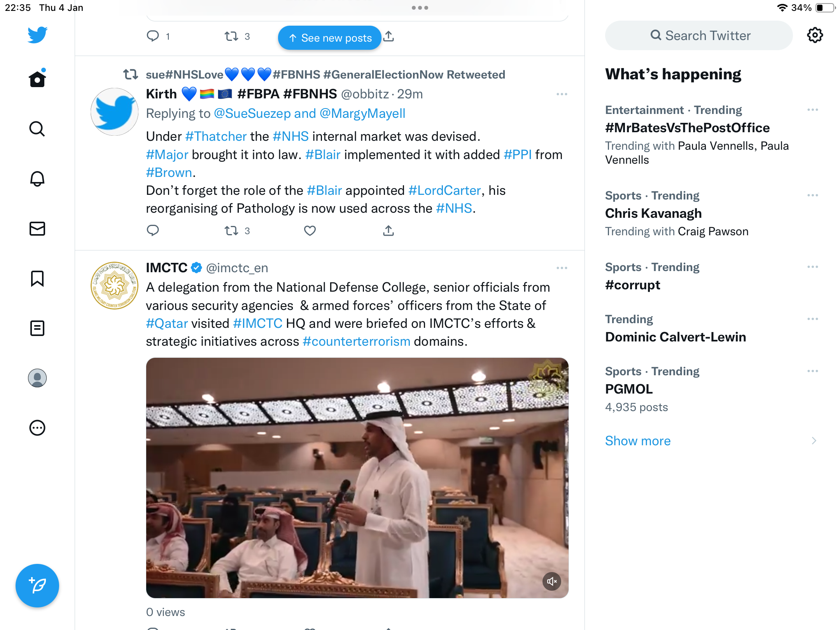
Task: Open Lists icon in sidebar
Action: pos(37,328)
